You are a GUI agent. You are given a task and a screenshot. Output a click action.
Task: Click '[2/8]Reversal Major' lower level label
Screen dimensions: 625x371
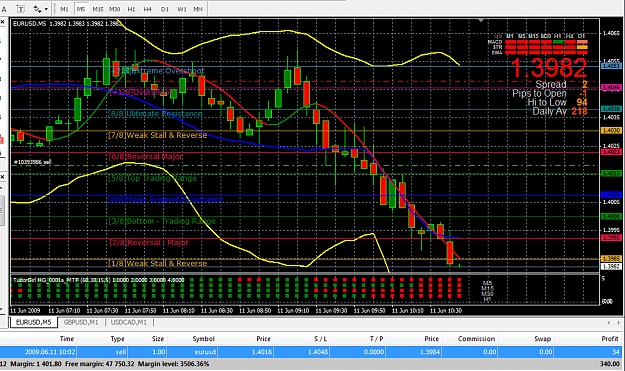click(x=148, y=243)
